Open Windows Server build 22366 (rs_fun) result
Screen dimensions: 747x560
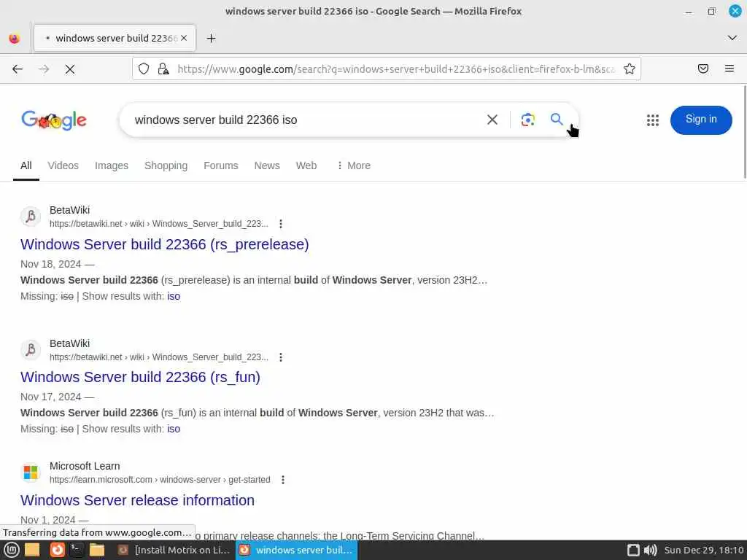(x=140, y=377)
